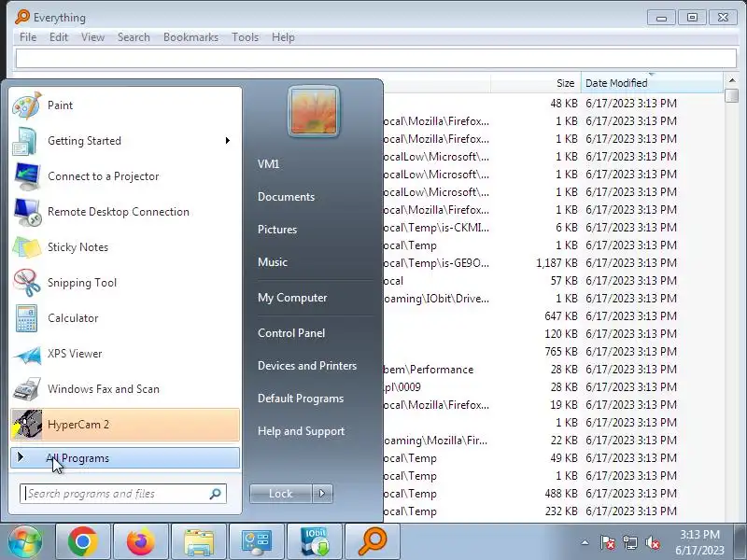Launch the Snipping Tool

[x=125, y=283]
